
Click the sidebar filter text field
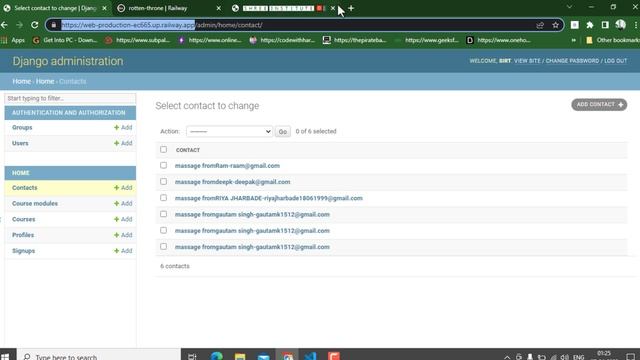tap(70, 98)
